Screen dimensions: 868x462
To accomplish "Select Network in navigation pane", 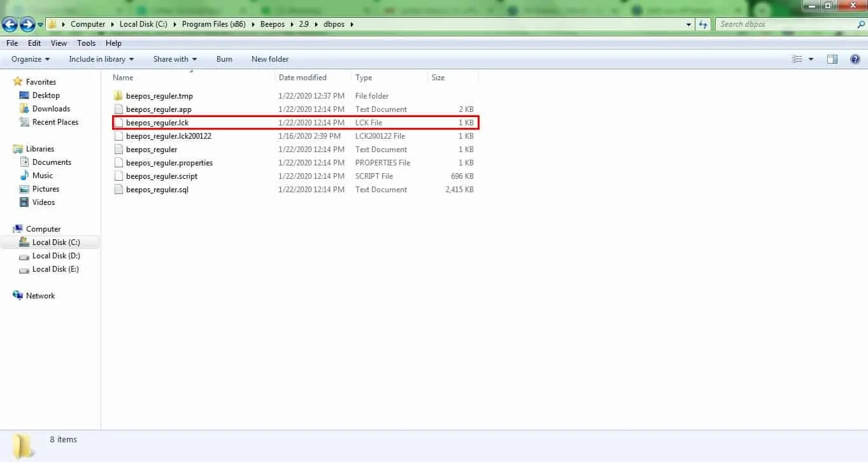I will tap(40, 296).
